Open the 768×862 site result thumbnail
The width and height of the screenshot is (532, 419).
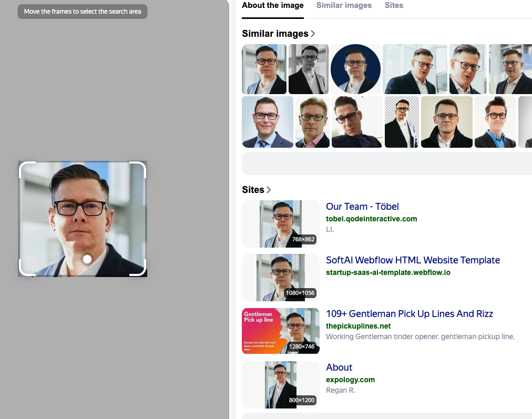(x=281, y=224)
